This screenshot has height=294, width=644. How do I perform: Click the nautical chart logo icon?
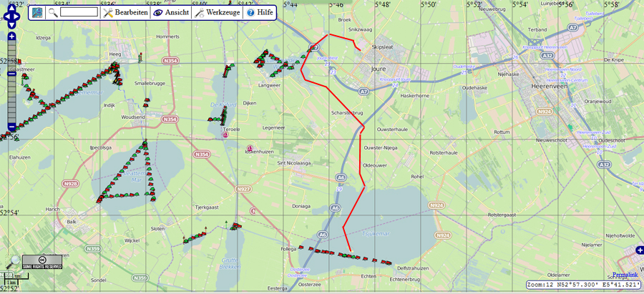(37, 12)
